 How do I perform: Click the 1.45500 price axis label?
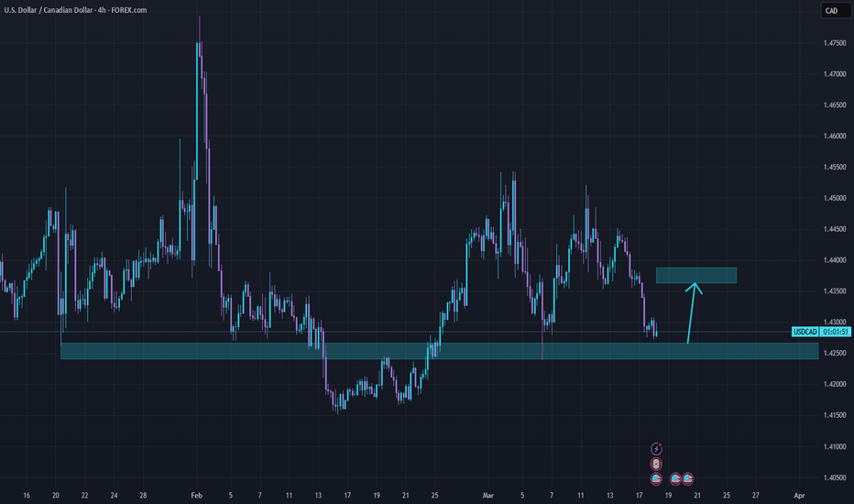(x=835, y=168)
